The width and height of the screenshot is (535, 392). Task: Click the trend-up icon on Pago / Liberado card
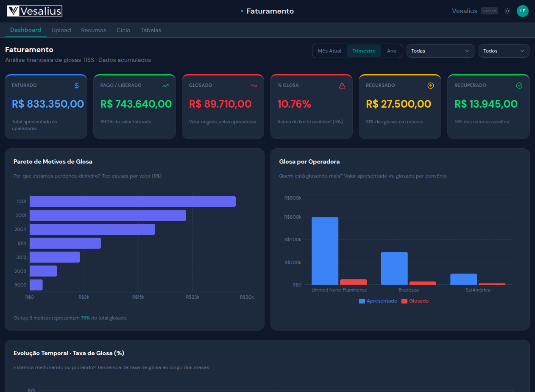pyautogui.click(x=165, y=85)
